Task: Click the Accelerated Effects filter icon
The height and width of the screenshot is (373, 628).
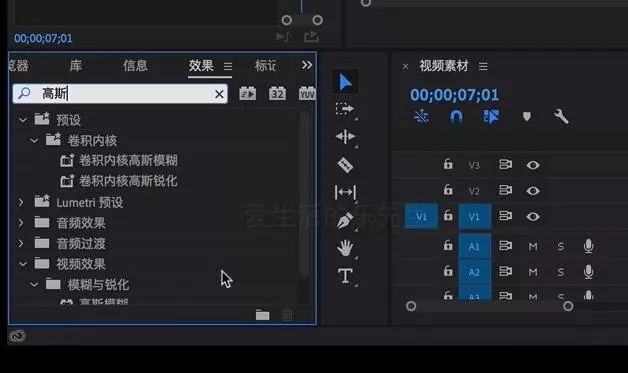Action: coord(248,94)
